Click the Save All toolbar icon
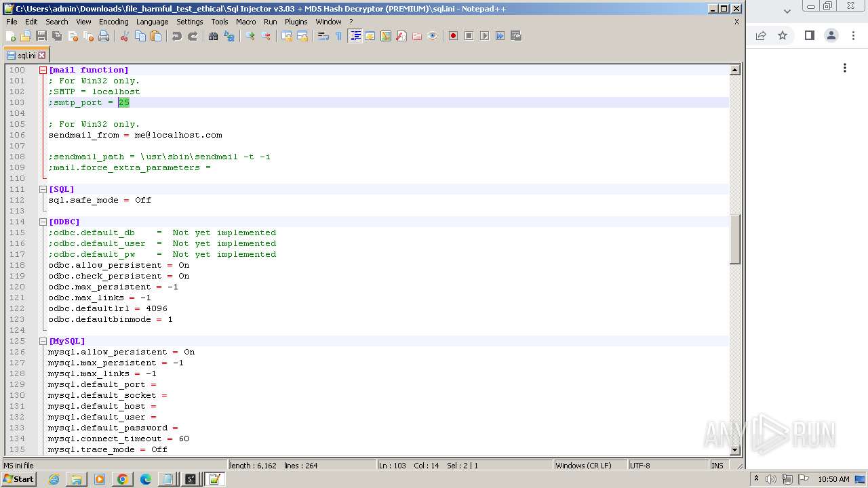The image size is (868, 488). (x=57, y=36)
